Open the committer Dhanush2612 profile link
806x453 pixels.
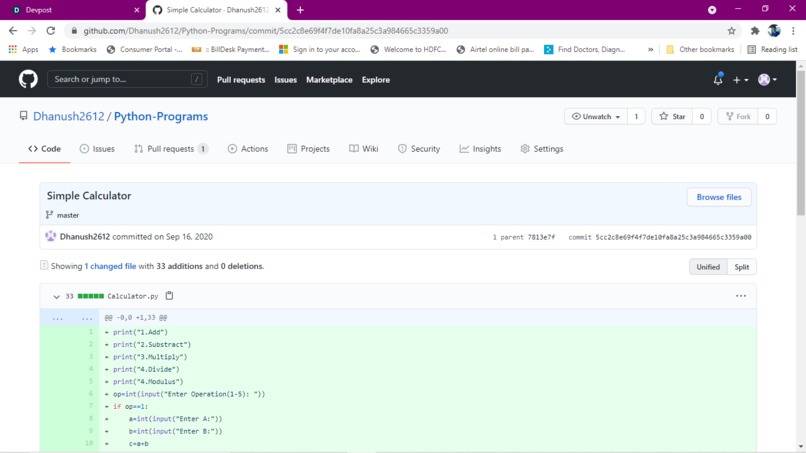pos(84,237)
